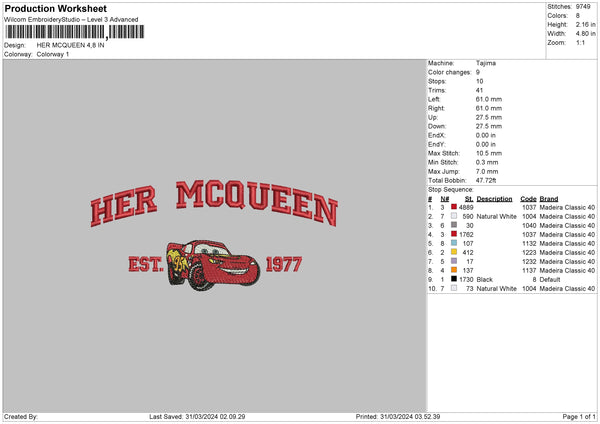The image size is (600, 424).
Task: Click the Zoom value '1:1'
Action: pos(580,42)
